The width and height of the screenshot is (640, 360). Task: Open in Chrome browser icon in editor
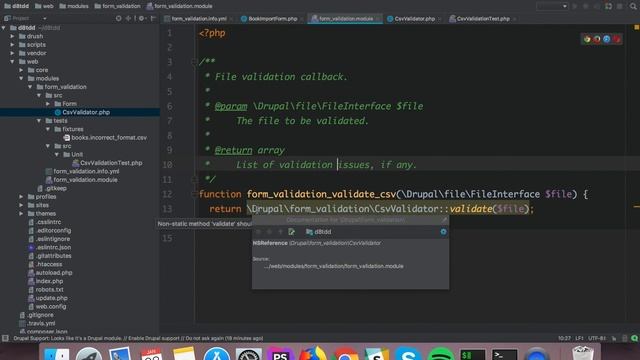(x=587, y=39)
